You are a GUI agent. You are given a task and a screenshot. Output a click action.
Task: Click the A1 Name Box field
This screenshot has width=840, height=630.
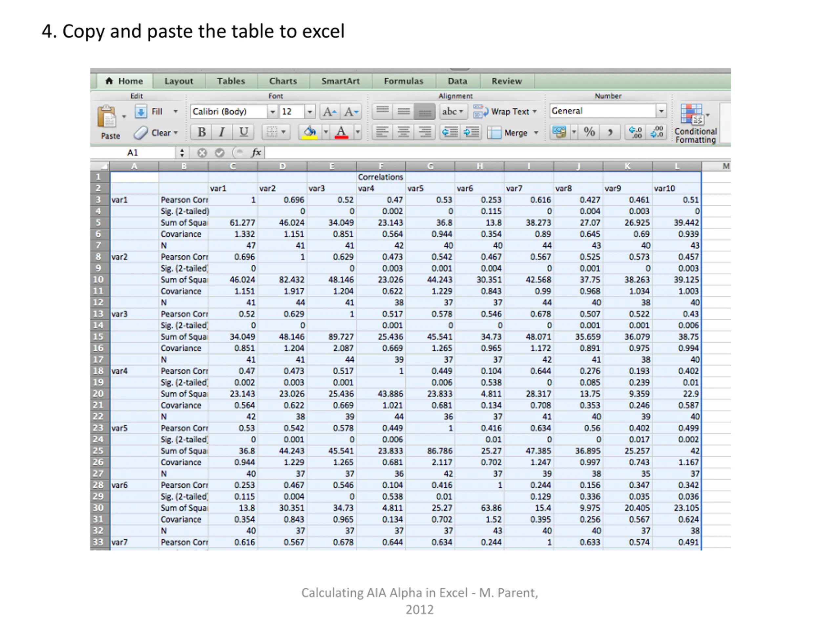133,153
